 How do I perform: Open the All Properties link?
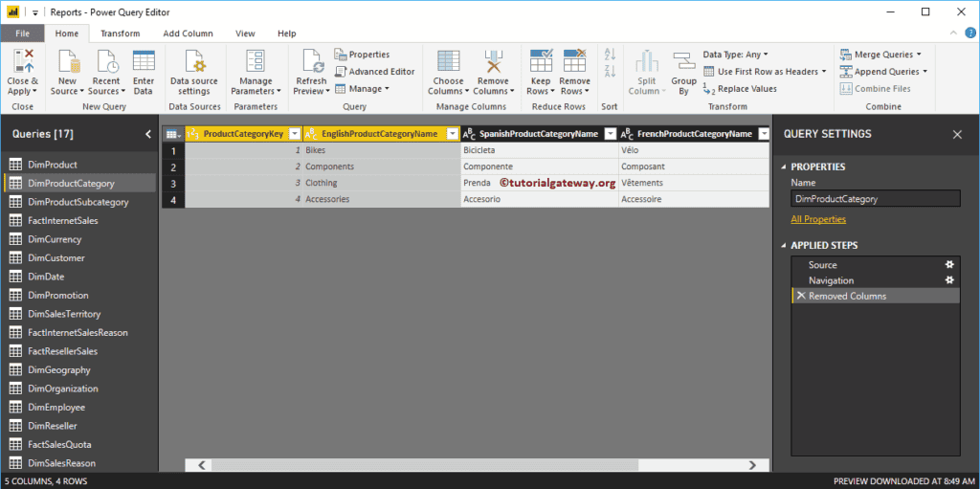point(818,219)
